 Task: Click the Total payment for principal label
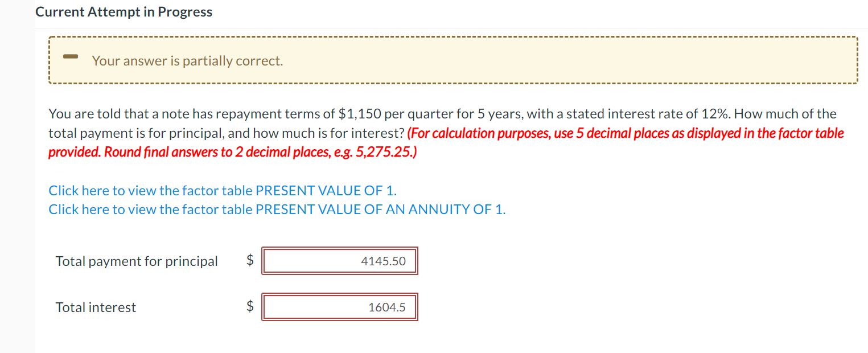[136, 261]
